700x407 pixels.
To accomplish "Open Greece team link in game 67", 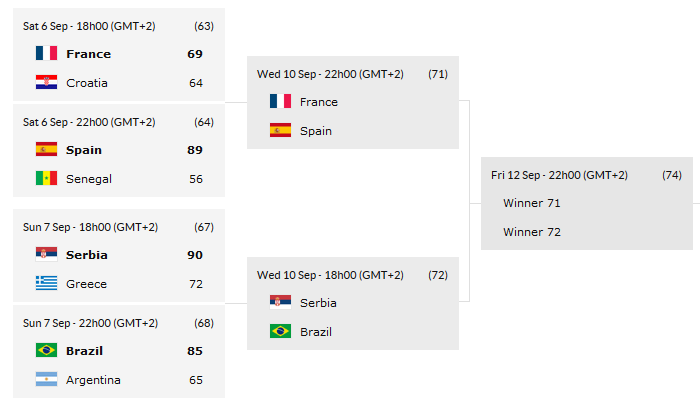I will point(86,284).
